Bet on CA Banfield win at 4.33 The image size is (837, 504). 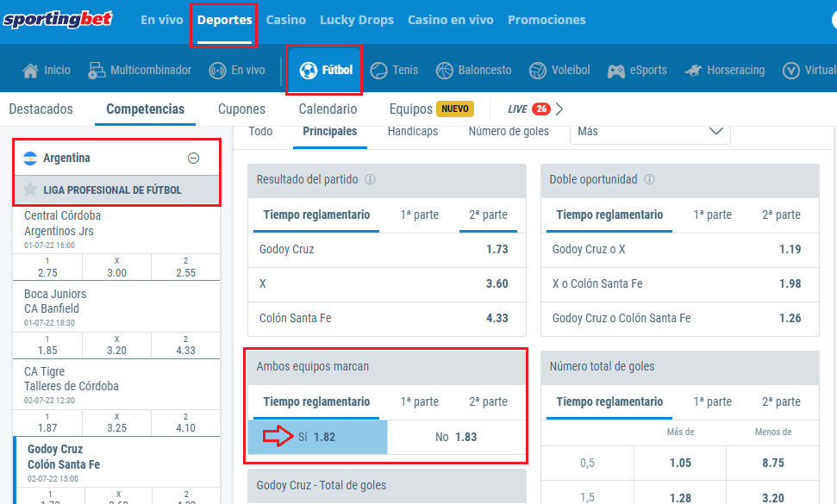(186, 345)
